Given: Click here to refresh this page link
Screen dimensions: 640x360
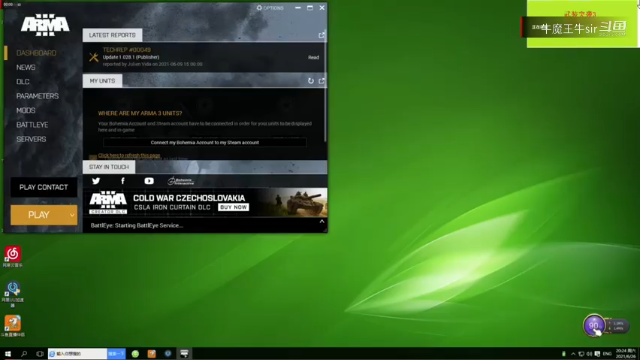Looking at the screenshot, I should pos(129,156).
